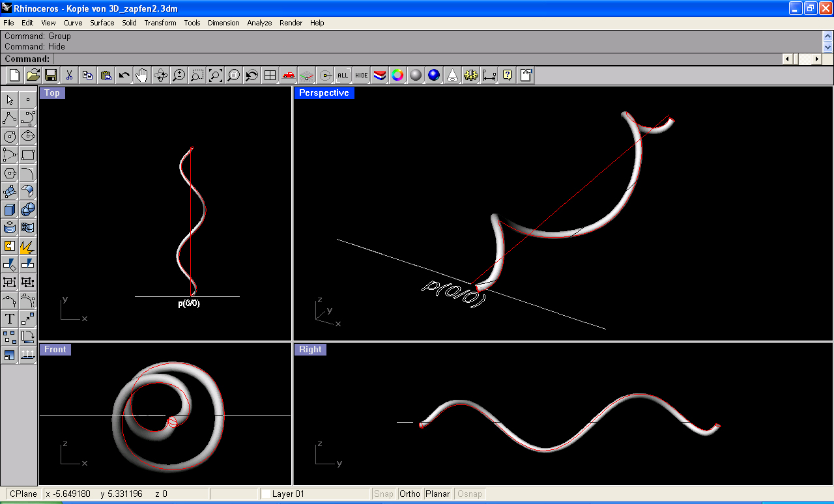The image size is (834, 504).
Task: Click the Set CPlane grid icon
Action: (x=306, y=76)
